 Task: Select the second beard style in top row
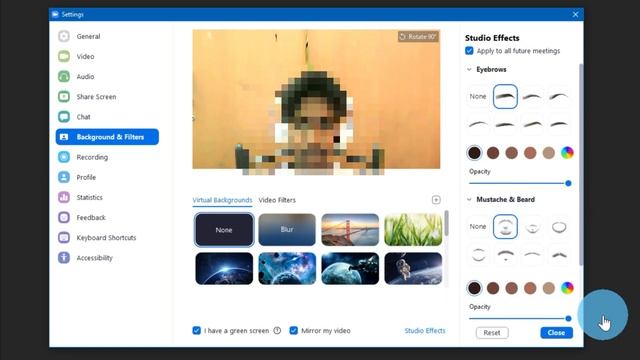click(x=532, y=227)
